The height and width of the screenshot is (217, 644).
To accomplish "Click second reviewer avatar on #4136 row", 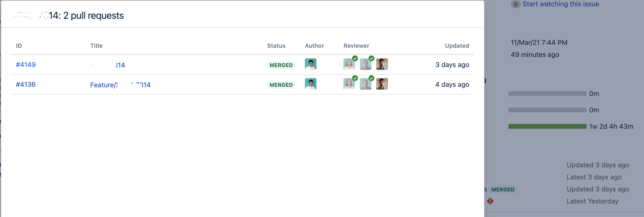I will click(365, 84).
